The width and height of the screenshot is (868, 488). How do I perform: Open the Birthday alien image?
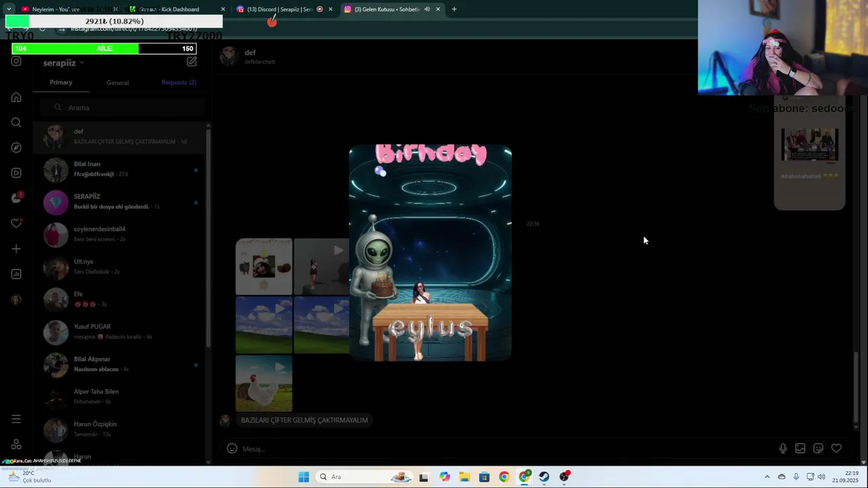pyautogui.click(x=430, y=252)
